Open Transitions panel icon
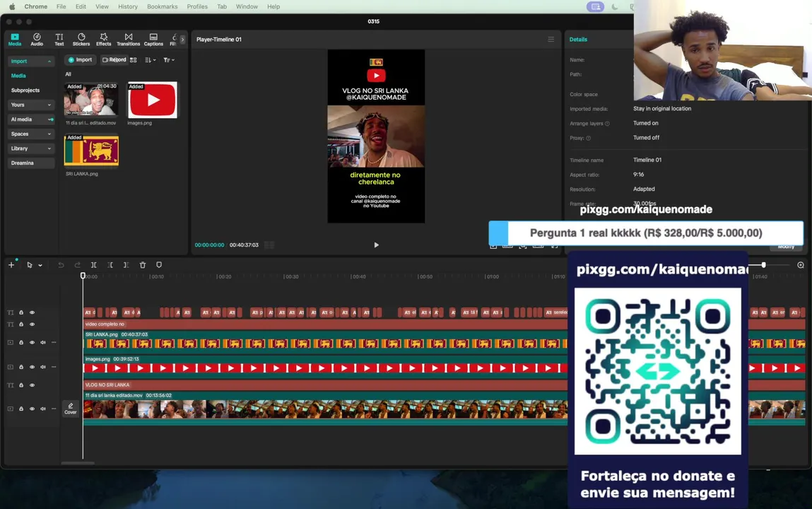 129,40
